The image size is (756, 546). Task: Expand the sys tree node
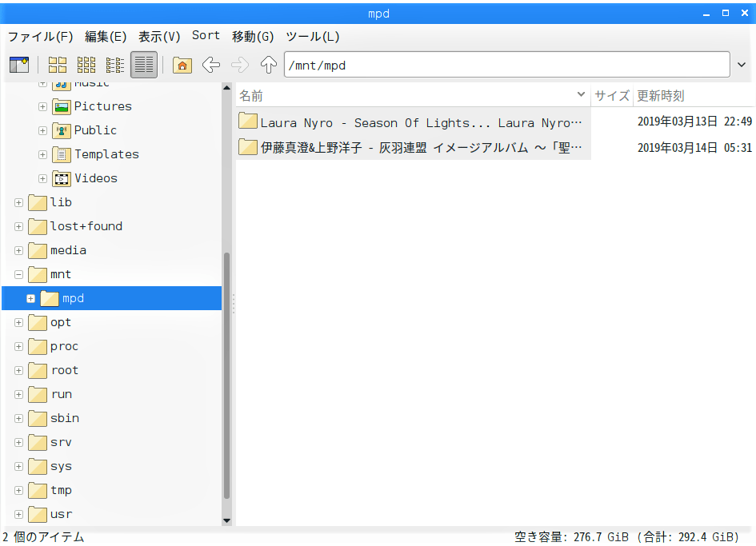click(19, 467)
